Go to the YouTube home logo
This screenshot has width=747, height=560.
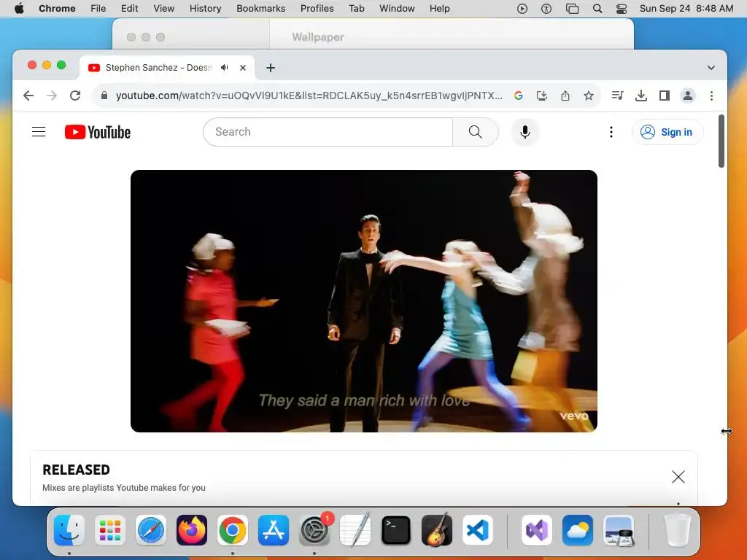coord(98,132)
